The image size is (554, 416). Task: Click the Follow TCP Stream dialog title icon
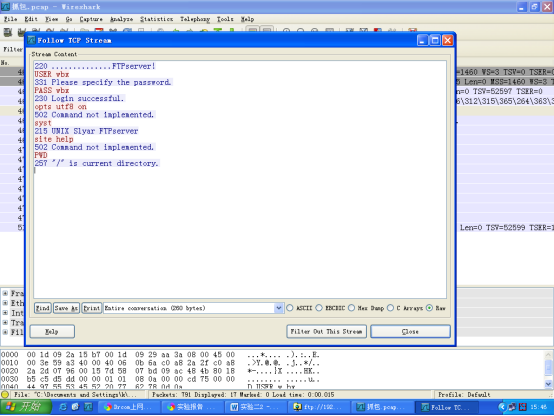(x=31, y=40)
